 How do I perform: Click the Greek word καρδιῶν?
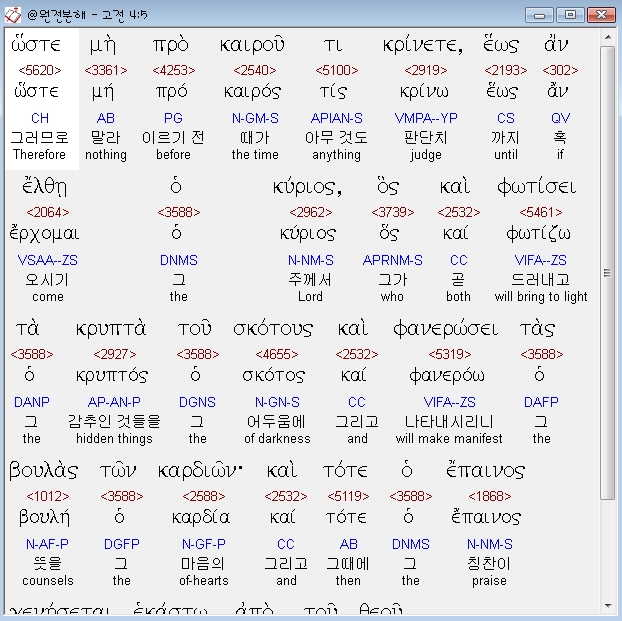(x=200, y=471)
